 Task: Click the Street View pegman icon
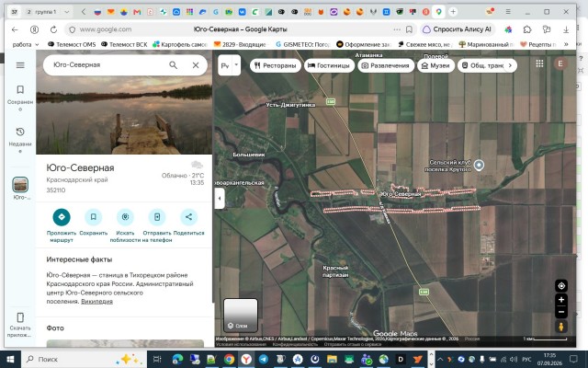pos(561,327)
